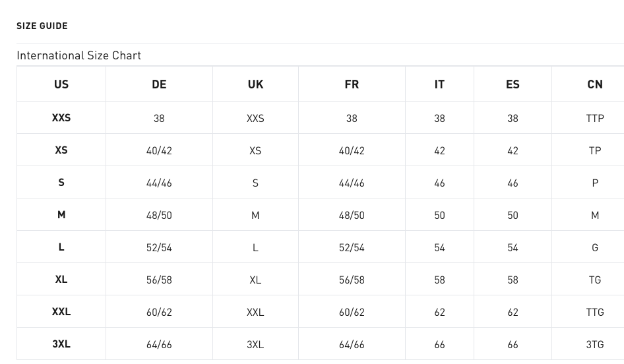This screenshot has height=364, width=624.
Task: Click the CN column header
Action: coord(595,84)
